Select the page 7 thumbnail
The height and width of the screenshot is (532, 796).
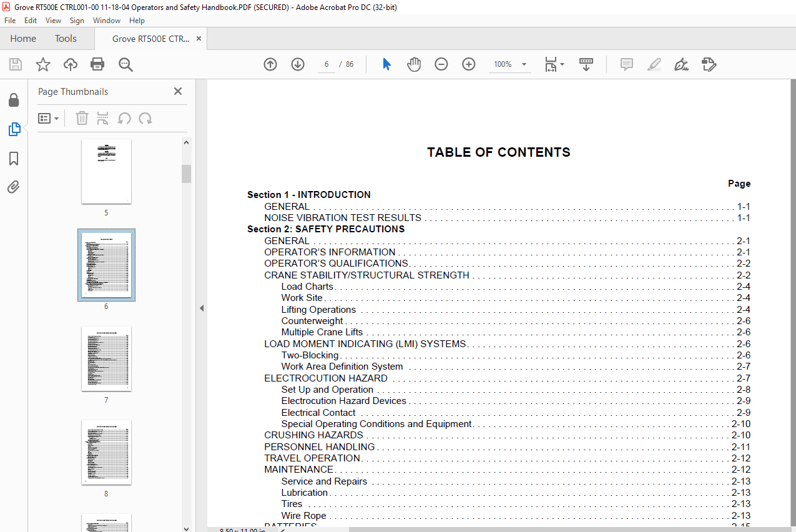click(106, 359)
